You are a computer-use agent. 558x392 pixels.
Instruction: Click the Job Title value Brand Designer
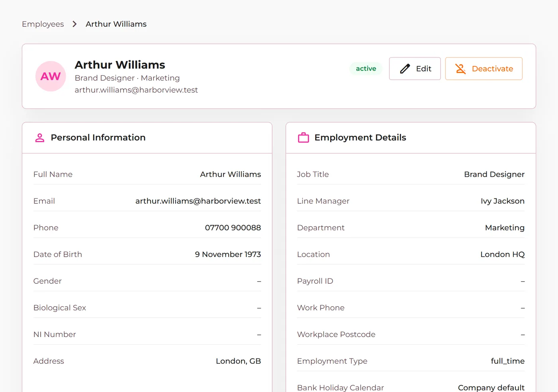tap(494, 174)
